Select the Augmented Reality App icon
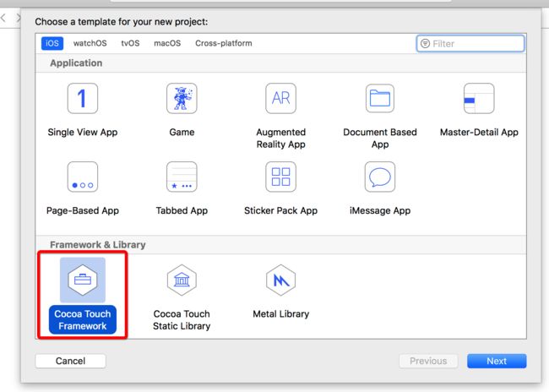The width and height of the screenshot is (549, 392). (280, 99)
